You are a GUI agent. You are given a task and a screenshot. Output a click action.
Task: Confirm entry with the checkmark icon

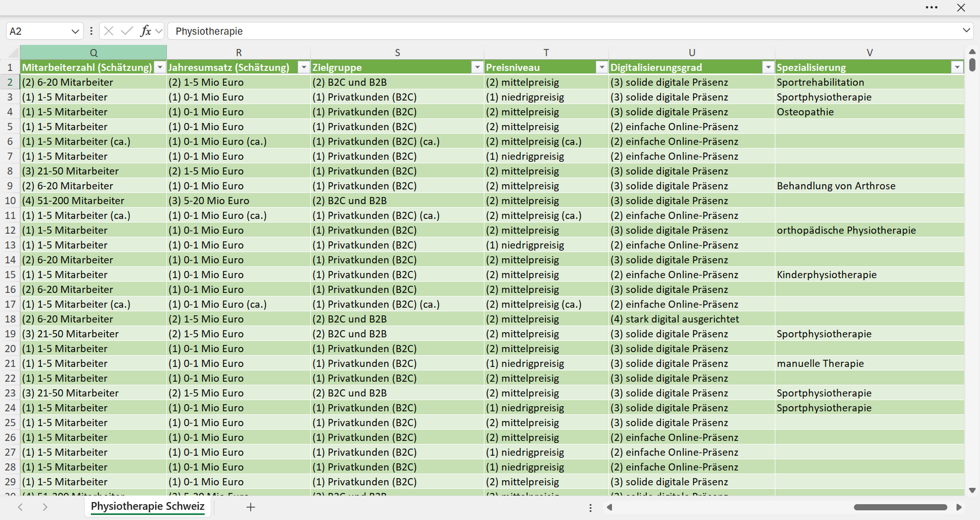(127, 31)
